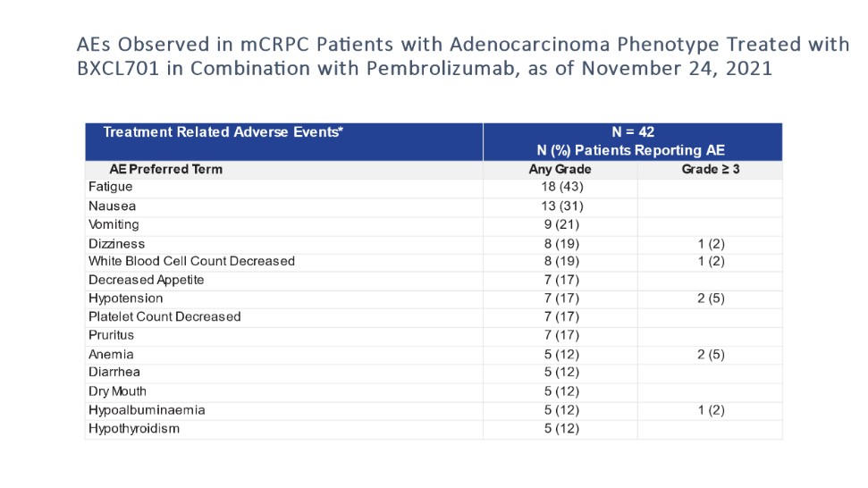868x488 pixels.
Task: Select the Diarrhea row label
Action: coord(114,372)
